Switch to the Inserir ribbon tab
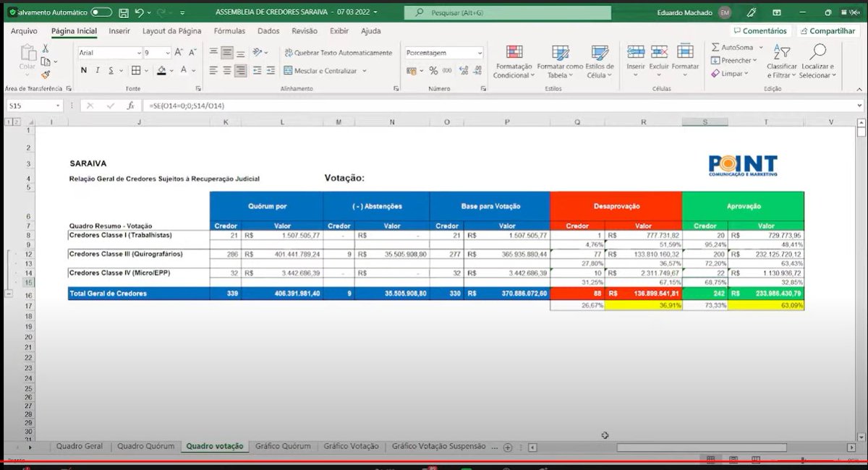 click(x=119, y=31)
